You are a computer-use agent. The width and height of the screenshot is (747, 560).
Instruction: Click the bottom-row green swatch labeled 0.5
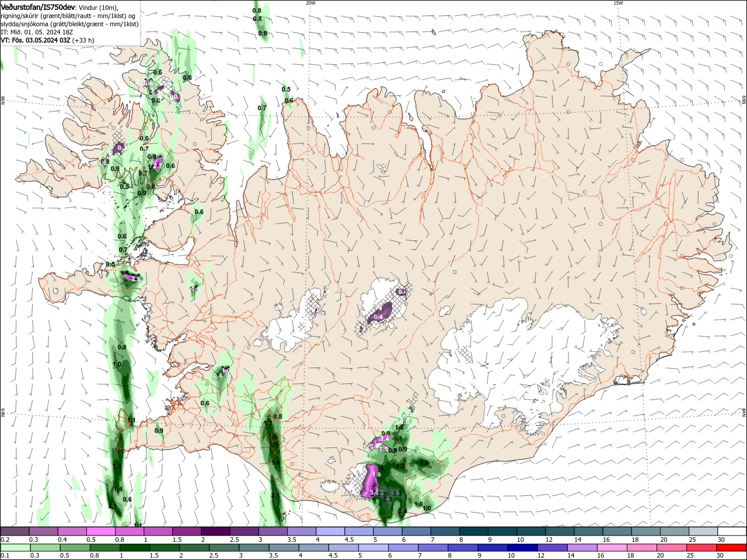(75, 548)
